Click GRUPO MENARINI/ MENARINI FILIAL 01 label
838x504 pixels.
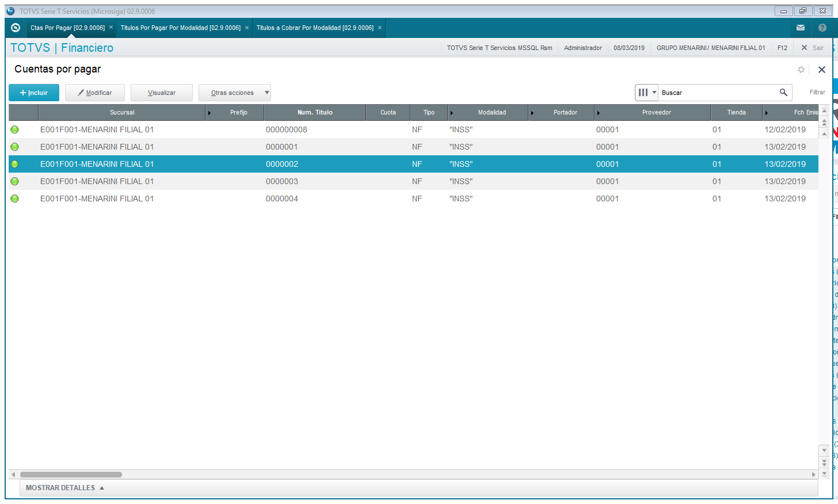[x=711, y=48]
